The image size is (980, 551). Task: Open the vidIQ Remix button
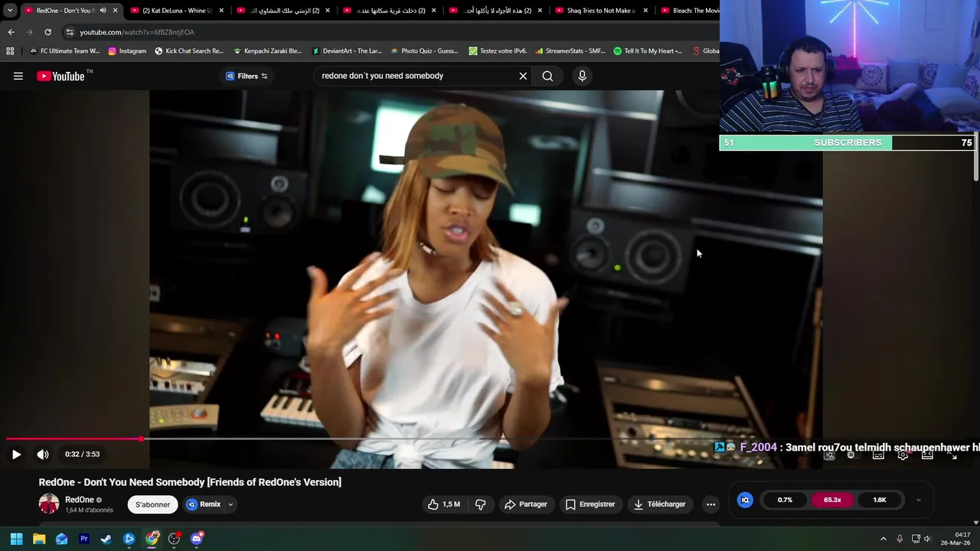point(204,504)
